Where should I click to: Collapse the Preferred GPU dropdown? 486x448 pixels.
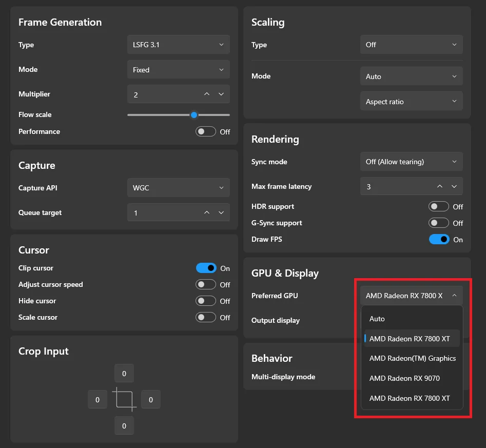tap(412, 296)
